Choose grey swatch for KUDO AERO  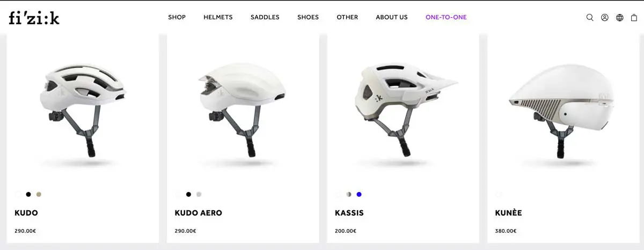point(199,194)
